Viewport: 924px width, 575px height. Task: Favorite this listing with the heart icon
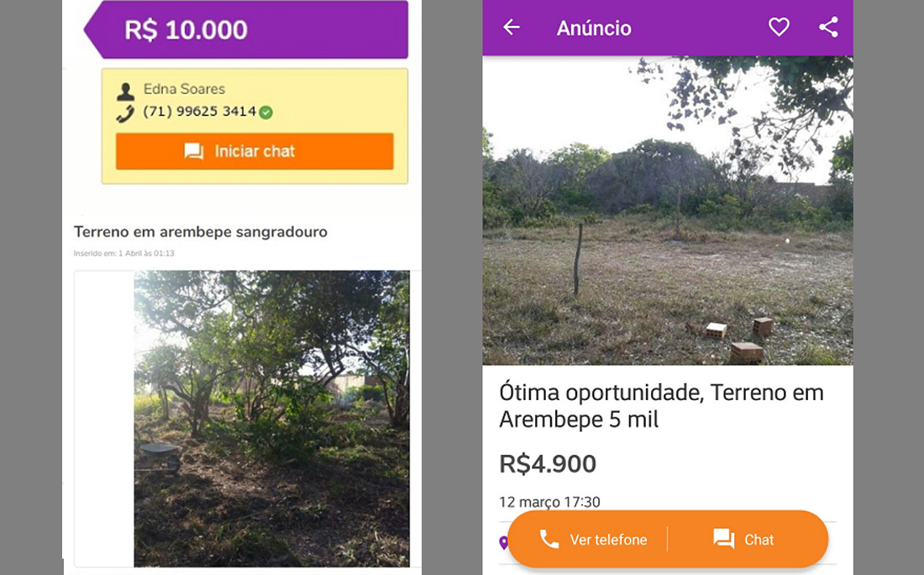click(779, 28)
